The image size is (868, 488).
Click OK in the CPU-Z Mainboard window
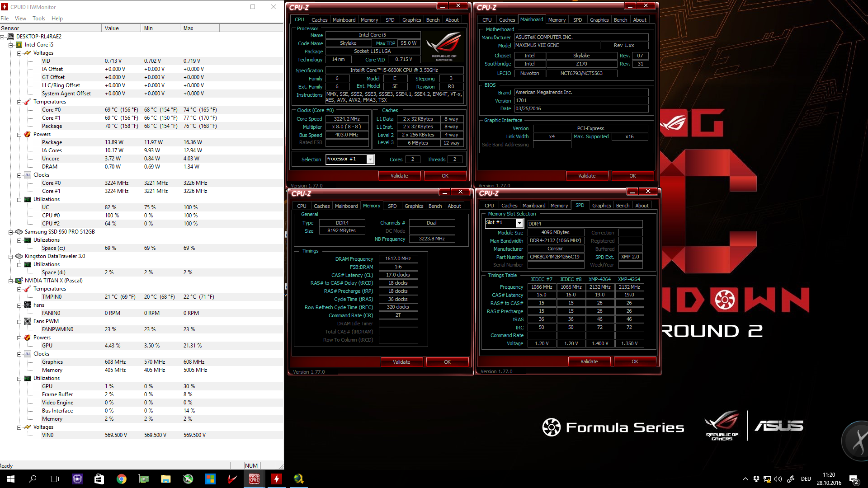pos(632,176)
